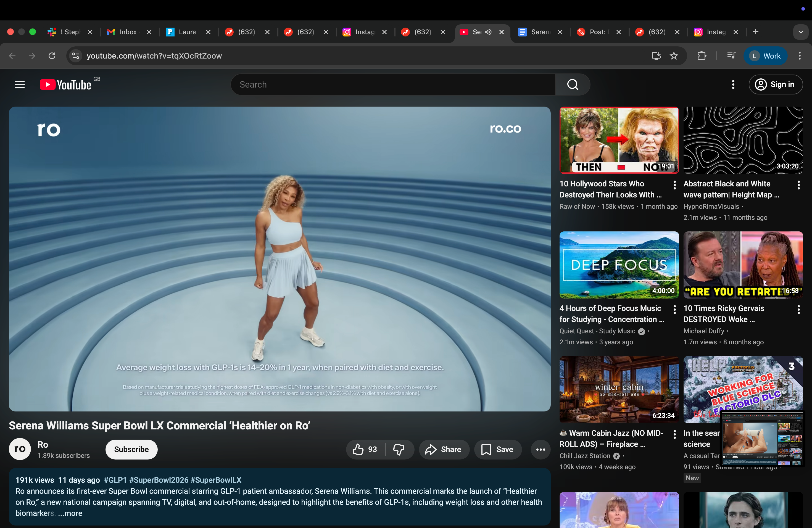Image resolution: width=812 pixels, height=528 pixels.
Task: Open the #GLP1 hashtag link
Action: 115,480
